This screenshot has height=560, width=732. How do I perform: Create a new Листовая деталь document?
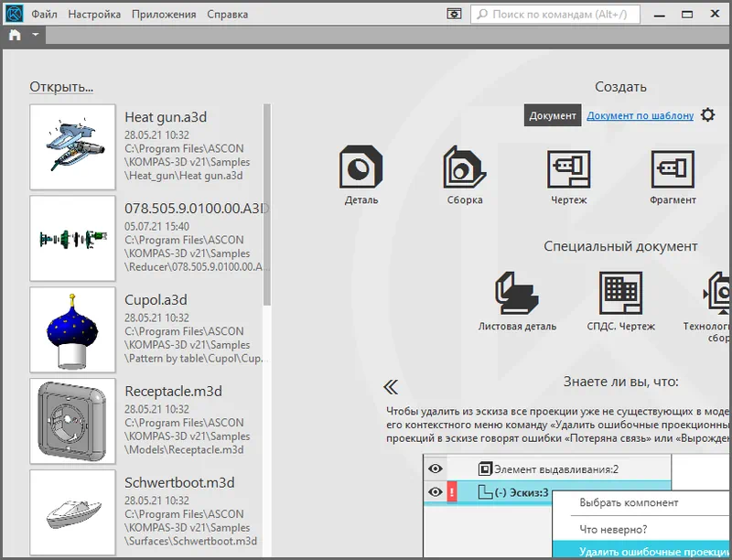point(517,301)
